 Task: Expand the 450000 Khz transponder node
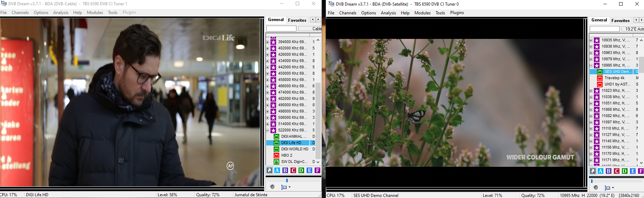(x=268, y=74)
